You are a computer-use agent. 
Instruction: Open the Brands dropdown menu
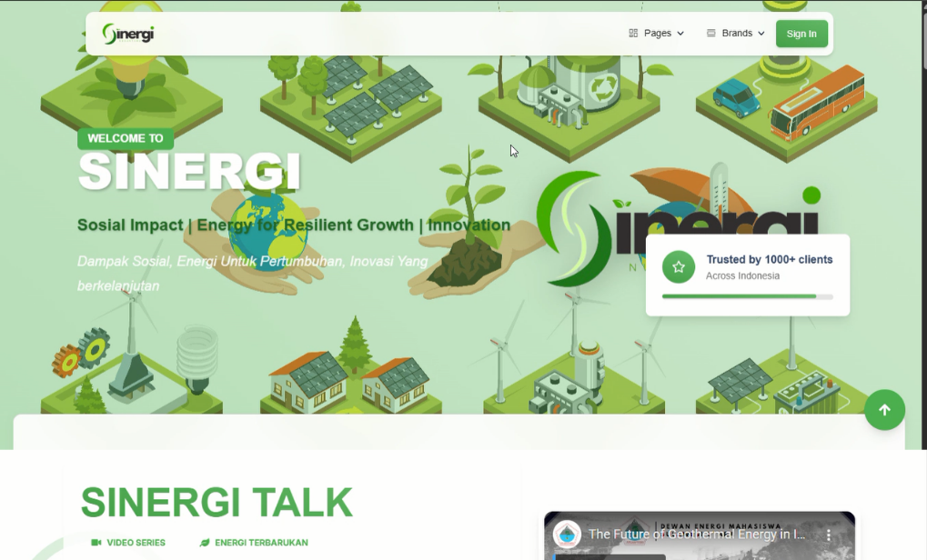pos(735,33)
